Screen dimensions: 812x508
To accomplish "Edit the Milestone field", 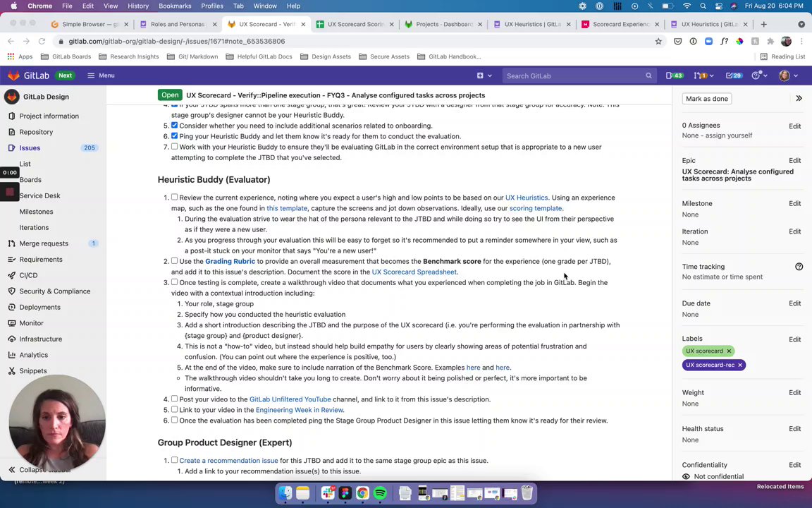I will coord(794,204).
